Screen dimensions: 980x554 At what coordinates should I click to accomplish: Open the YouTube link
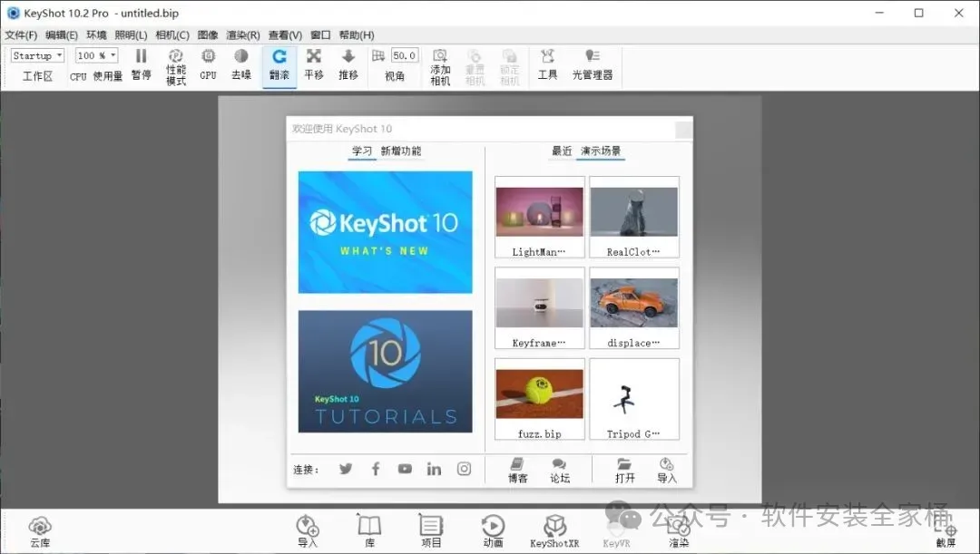(405, 469)
